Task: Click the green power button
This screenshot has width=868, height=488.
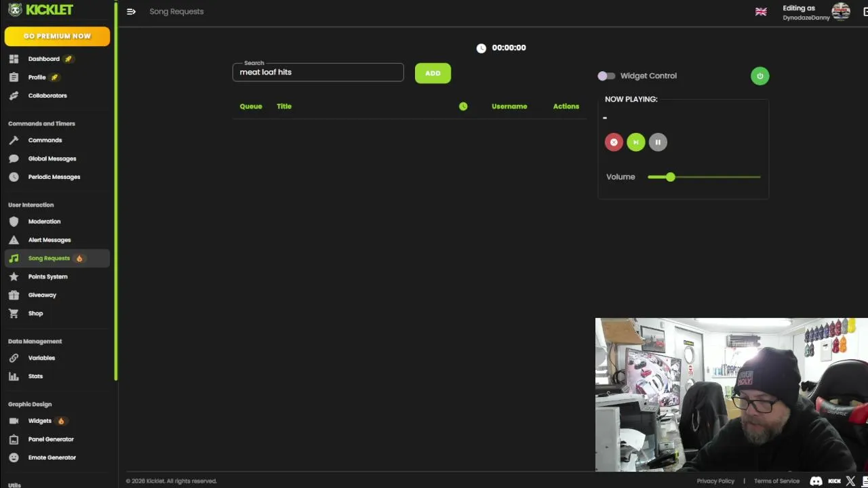Action: [x=759, y=76]
